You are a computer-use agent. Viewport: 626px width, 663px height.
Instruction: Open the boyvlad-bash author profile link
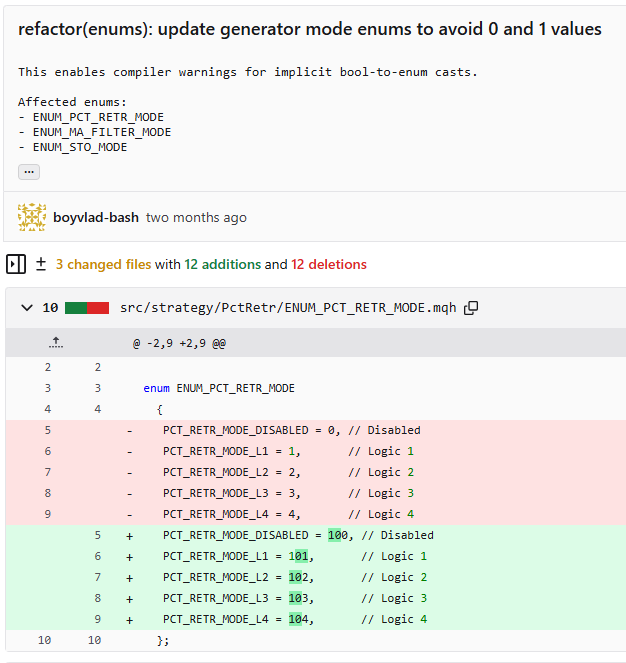pyautogui.click(x=96, y=217)
